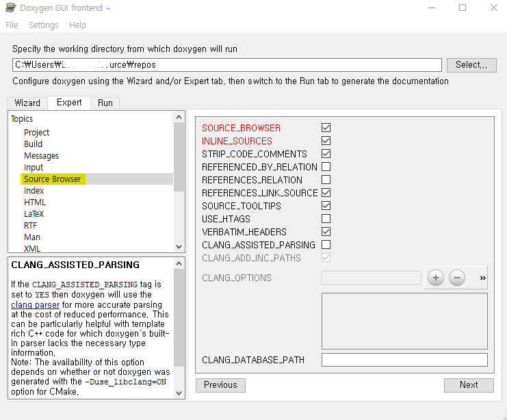
Task: Click the CLANG_DATABASE_PATH input field
Action: point(404,360)
